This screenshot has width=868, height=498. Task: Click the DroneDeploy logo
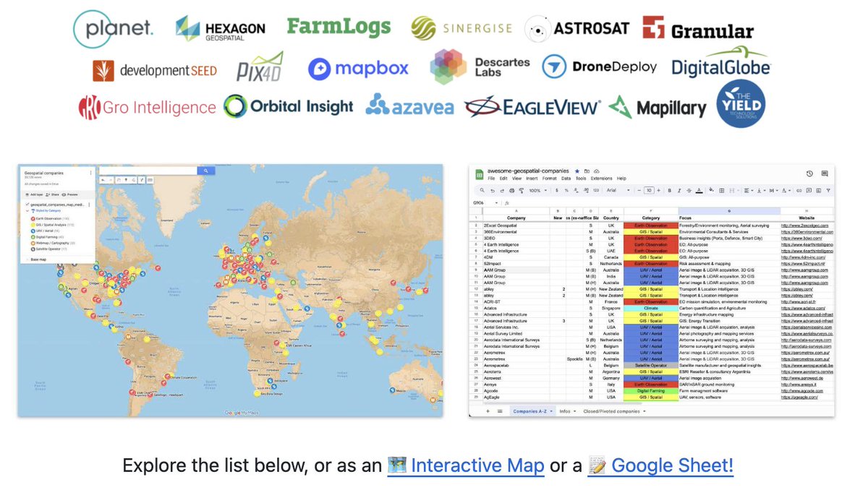[600, 67]
